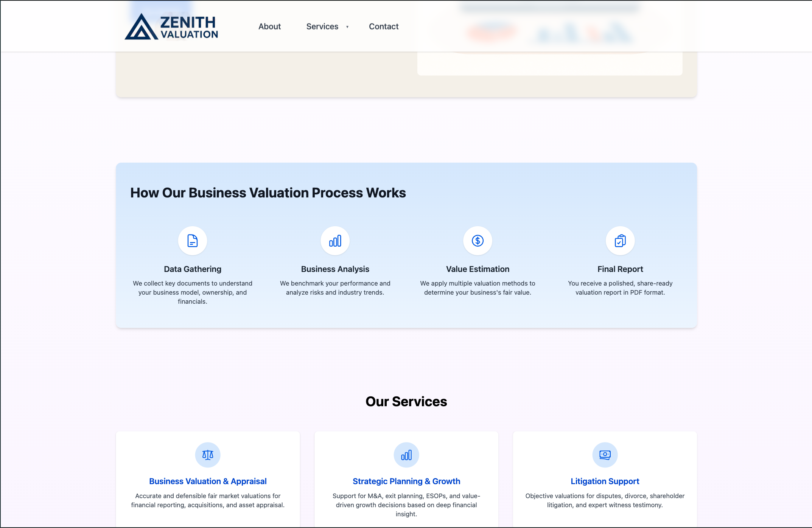The width and height of the screenshot is (812, 528).
Task: Select the Value Estimation heading
Action: pyautogui.click(x=478, y=269)
